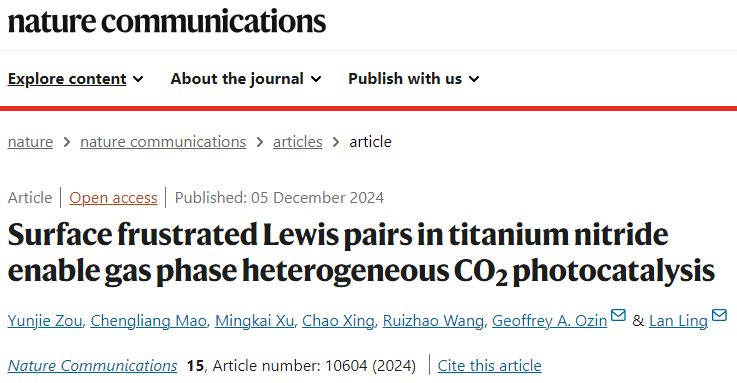The image size is (737, 383).
Task: Click the nature communications logo
Action: pos(167,21)
